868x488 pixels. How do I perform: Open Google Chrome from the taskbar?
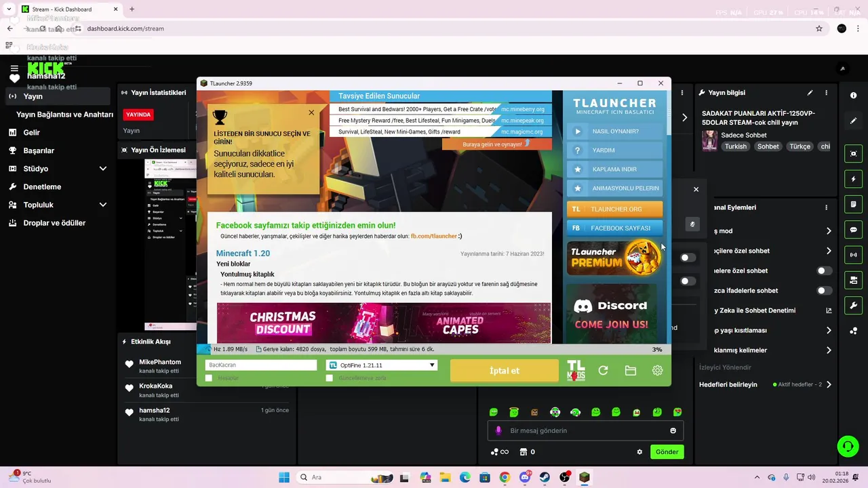(505, 477)
